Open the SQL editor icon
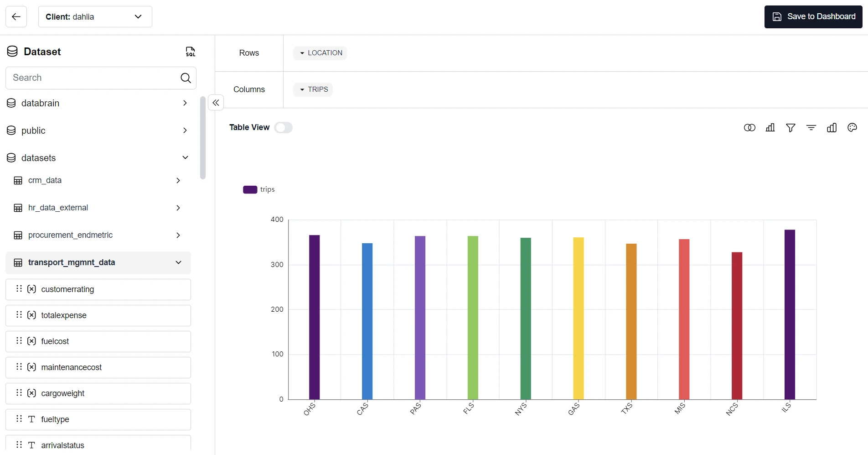868x455 pixels. click(x=190, y=52)
